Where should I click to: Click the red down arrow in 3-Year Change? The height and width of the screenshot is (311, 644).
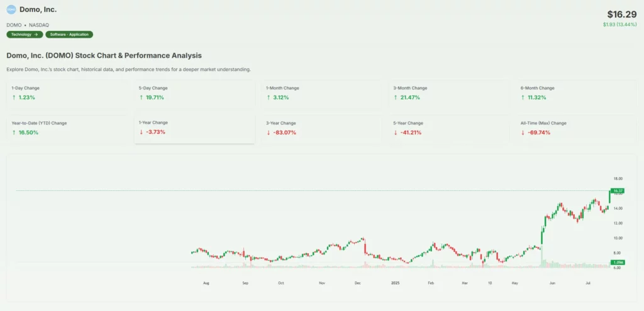coord(269,133)
